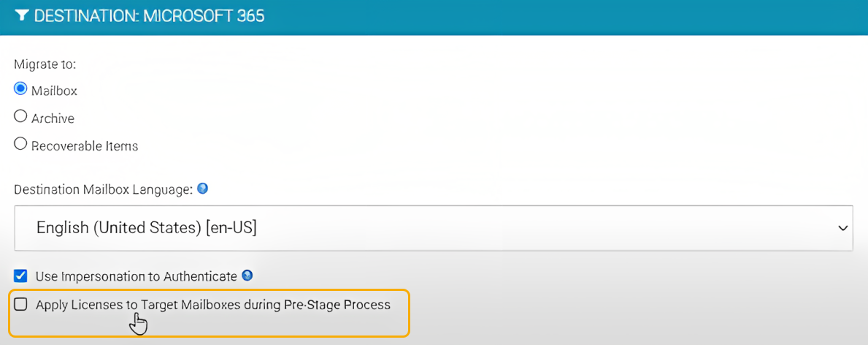This screenshot has width=868, height=345.
Task: Click the Migrate to label text
Action: (45, 64)
